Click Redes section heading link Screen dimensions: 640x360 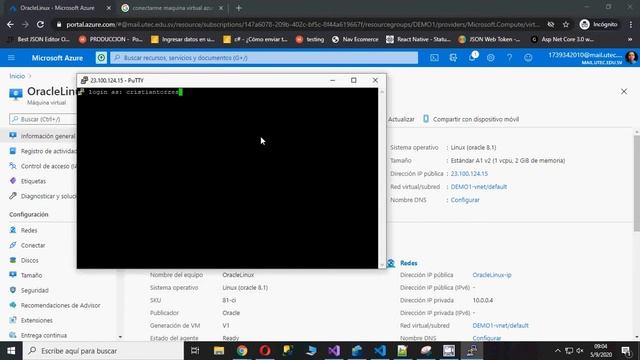tap(409, 263)
